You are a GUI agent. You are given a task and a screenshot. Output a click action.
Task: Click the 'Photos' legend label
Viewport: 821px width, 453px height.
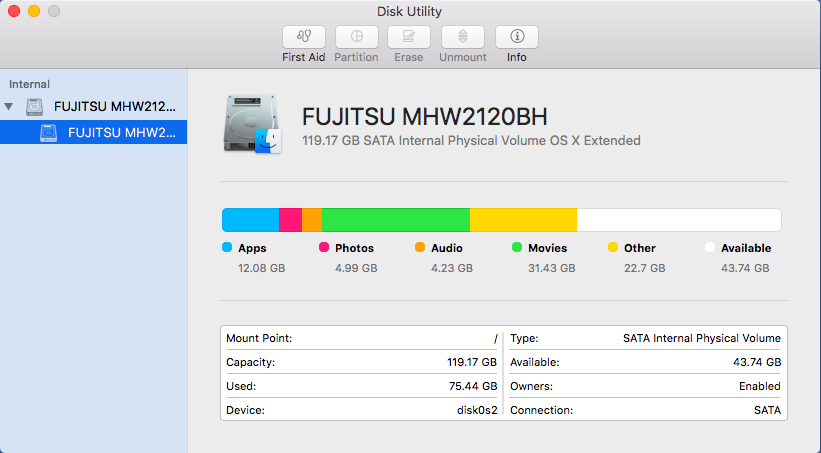pos(354,248)
